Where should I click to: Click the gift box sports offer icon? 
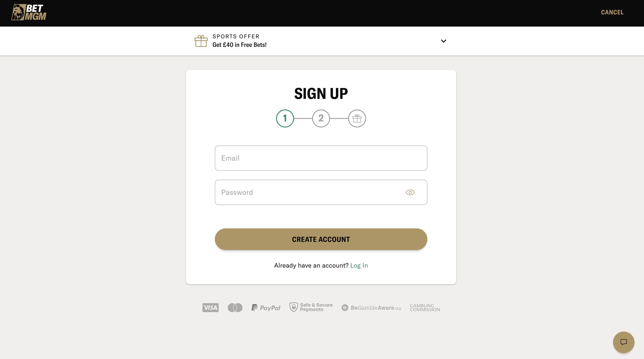pos(201,41)
